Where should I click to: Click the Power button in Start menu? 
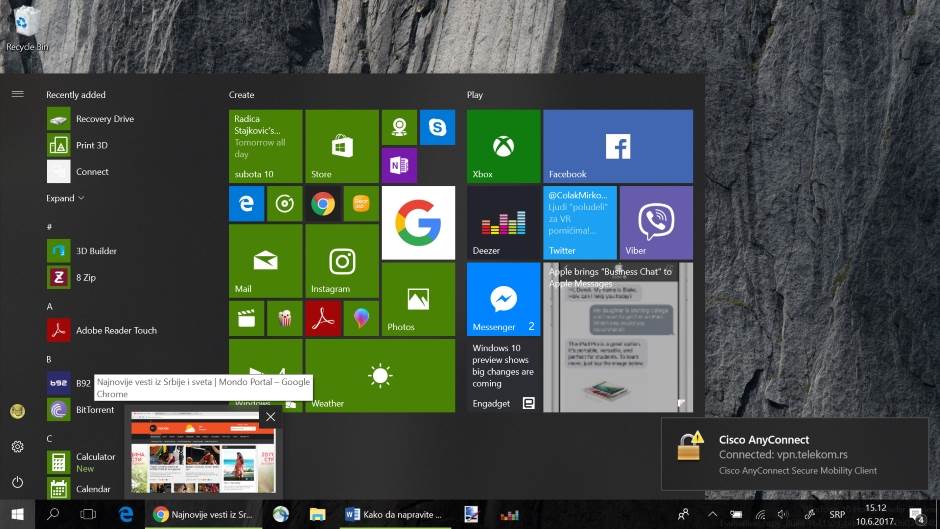click(x=17, y=482)
